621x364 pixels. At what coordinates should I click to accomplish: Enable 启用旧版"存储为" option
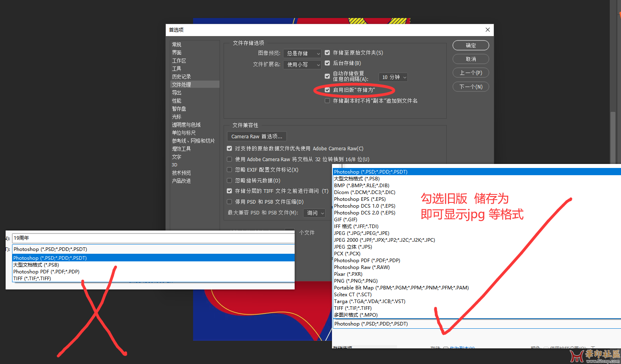click(x=327, y=90)
